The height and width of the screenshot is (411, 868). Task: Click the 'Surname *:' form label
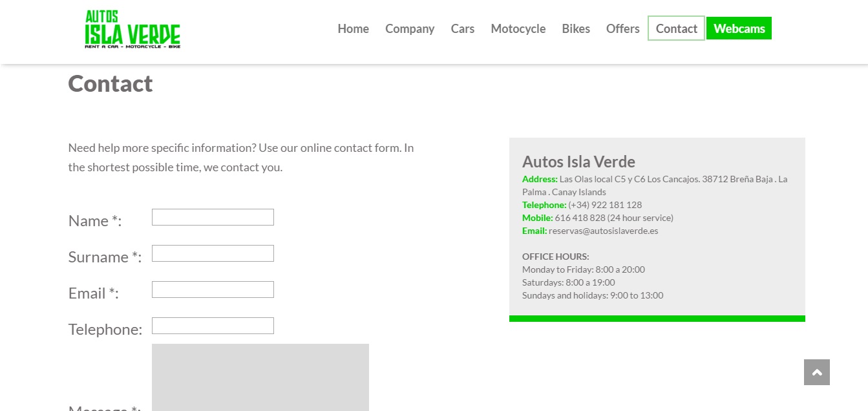(105, 257)
